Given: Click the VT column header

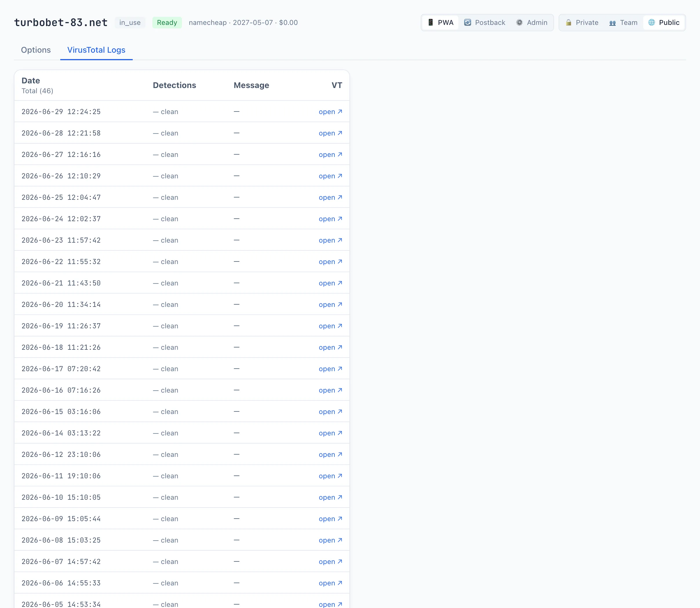Looking at the screenshot, I should pos(337,85).
